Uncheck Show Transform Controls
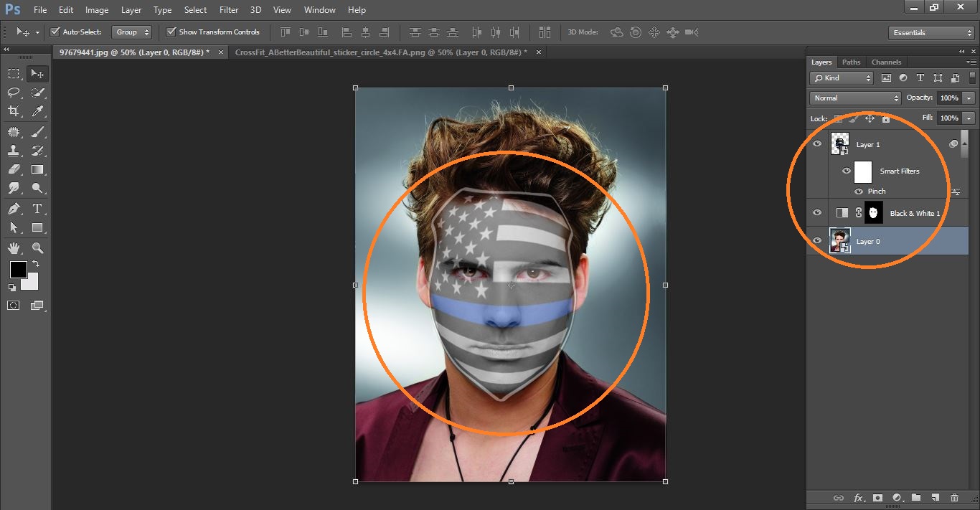980x510 pixels. coord(170,32)
